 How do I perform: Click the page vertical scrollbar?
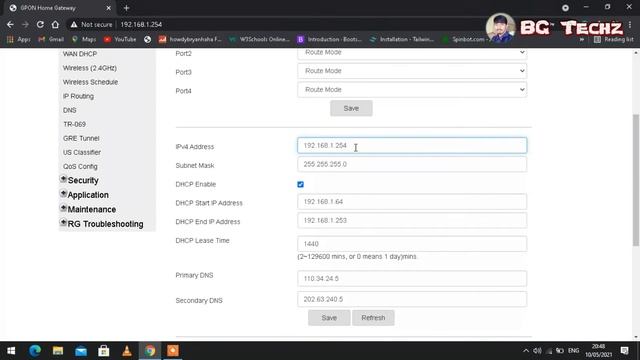[x=636, y=180]
